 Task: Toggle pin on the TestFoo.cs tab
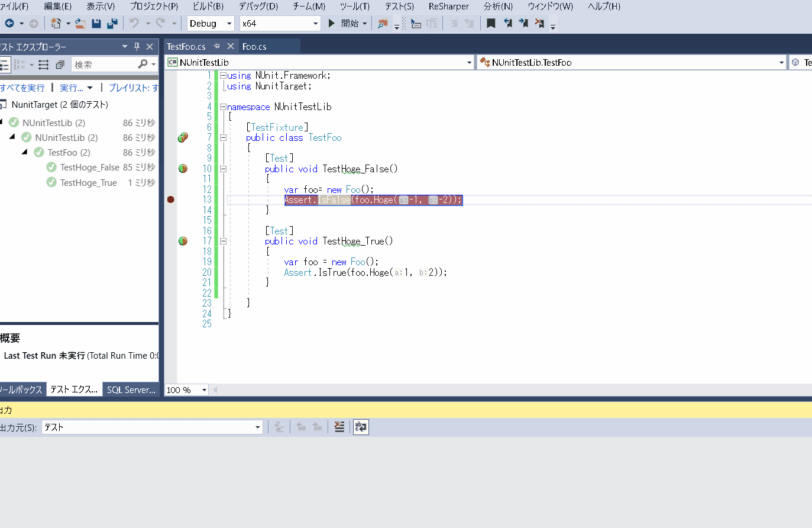[x=216, y=46]
